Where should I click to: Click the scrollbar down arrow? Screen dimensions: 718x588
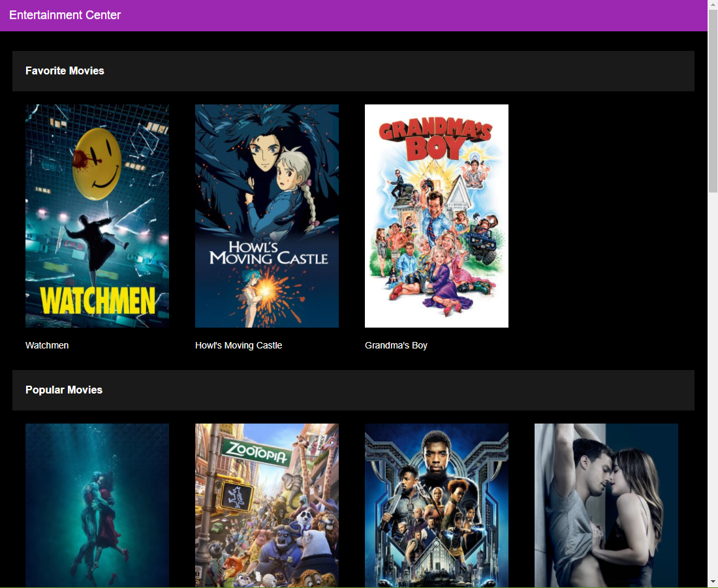tap(713, 583)
